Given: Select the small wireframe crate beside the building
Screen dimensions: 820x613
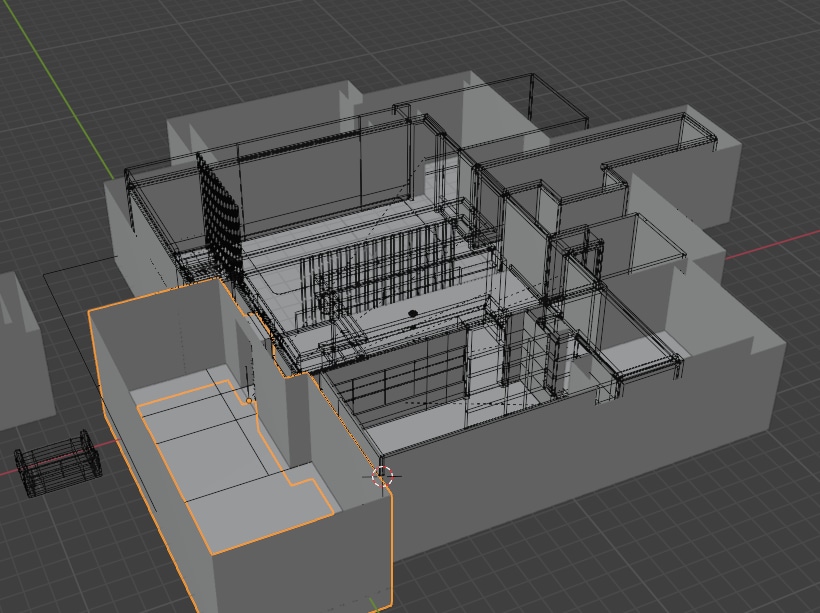Looking at the screenshot, I should point(58,464).
